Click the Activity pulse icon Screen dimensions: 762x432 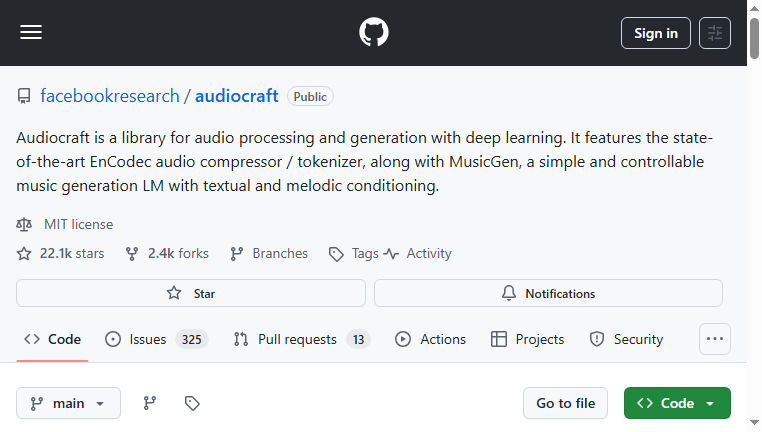click(391, 254)
